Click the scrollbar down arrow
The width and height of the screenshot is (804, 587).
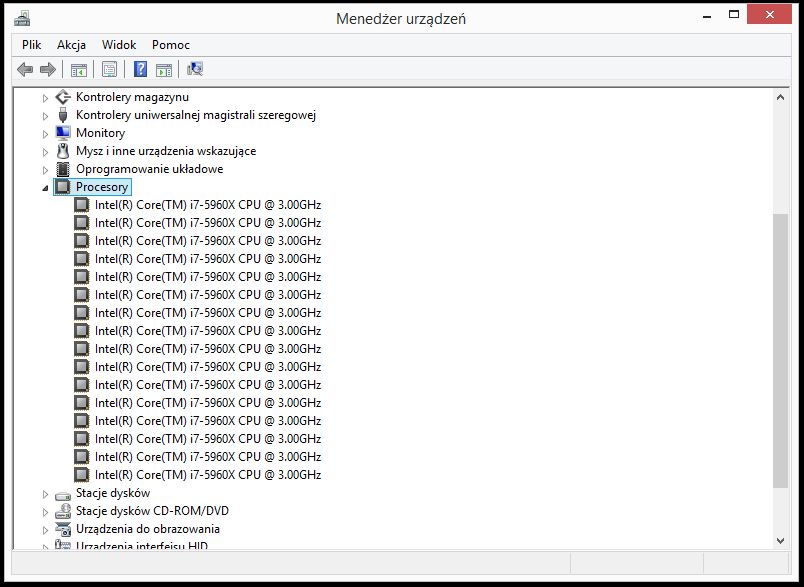coord(780,540)
